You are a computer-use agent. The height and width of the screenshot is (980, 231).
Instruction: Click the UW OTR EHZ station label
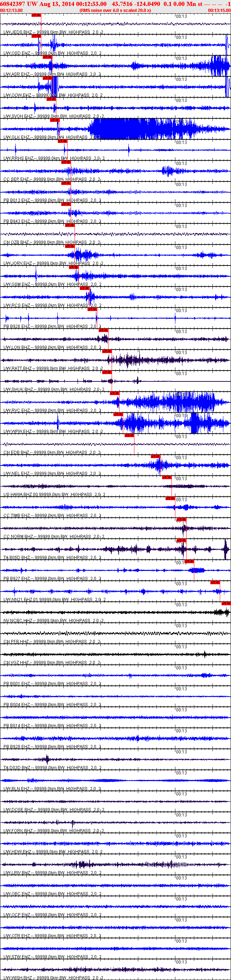point(52,936)
